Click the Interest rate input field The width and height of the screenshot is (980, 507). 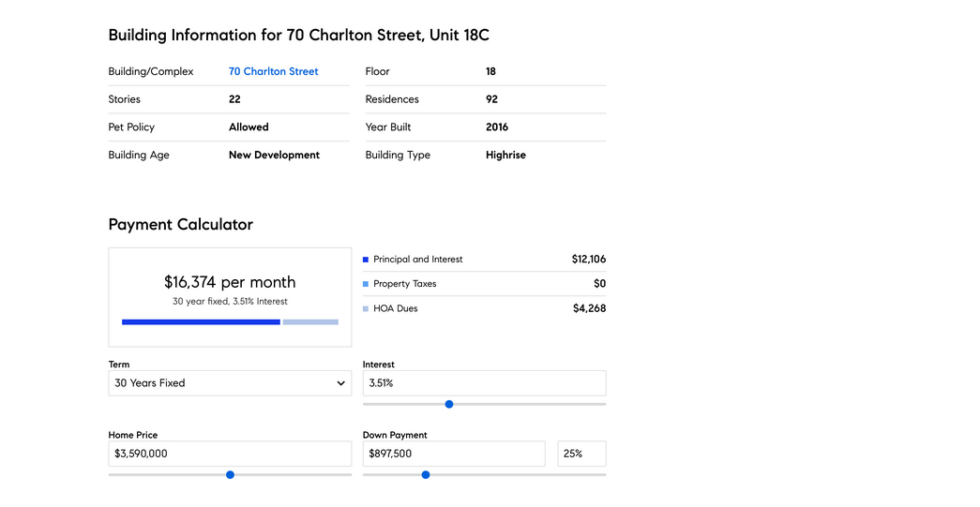click(485, 383)
